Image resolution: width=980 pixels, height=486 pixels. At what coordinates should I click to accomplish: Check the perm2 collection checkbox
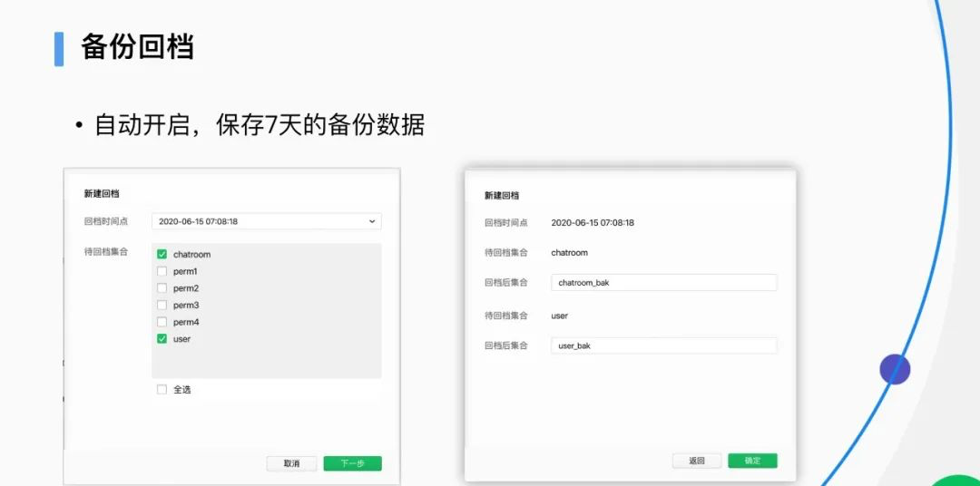[162, 288]
